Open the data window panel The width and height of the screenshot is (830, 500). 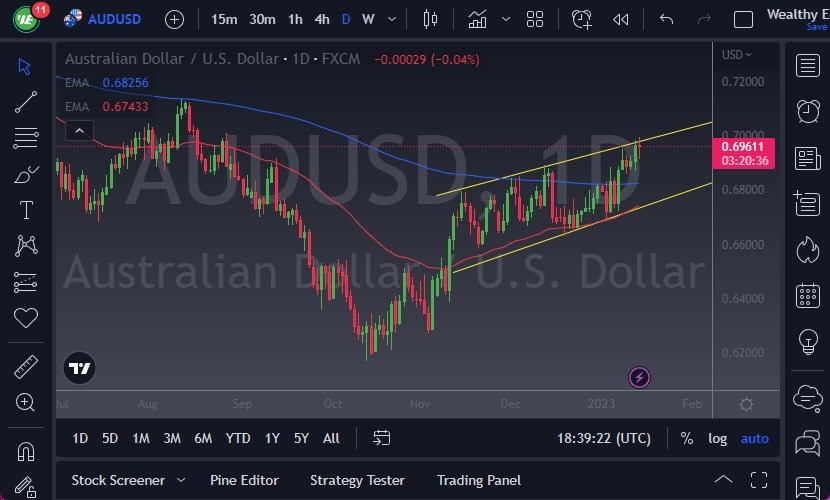(808, 204)
